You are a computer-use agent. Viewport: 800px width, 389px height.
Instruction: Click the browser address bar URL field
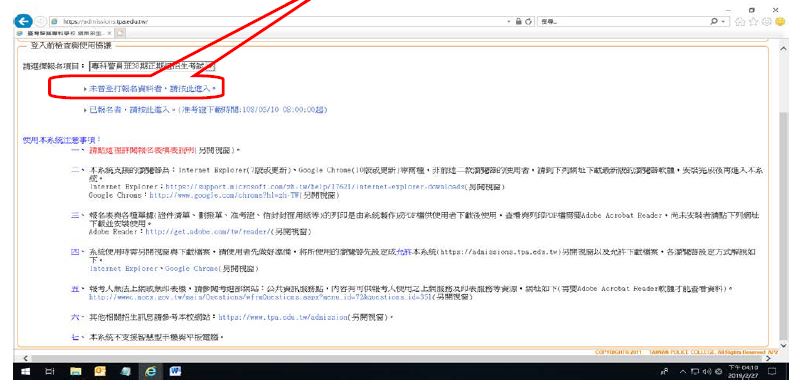281,21
